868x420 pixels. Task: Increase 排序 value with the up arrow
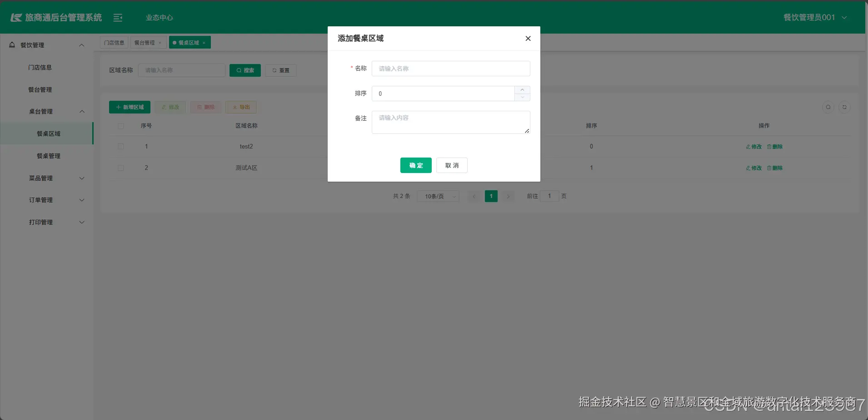(x=522, y=90)
